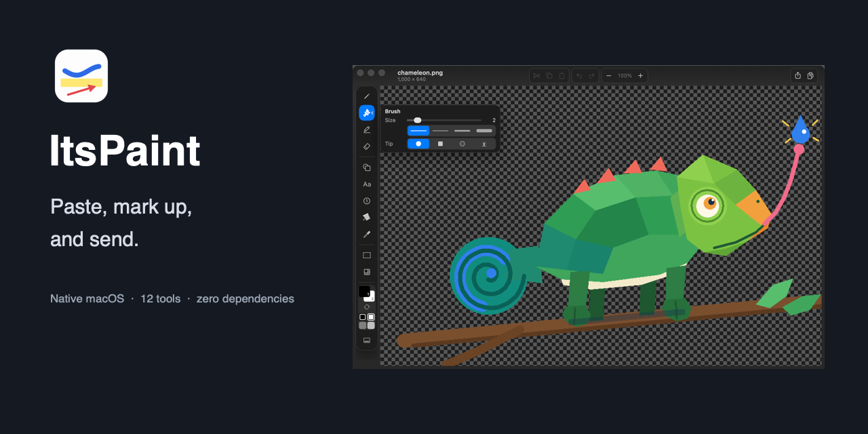Choose the thickest brush stroke preset
868x434 pixels.
click(x=484, y=130)
